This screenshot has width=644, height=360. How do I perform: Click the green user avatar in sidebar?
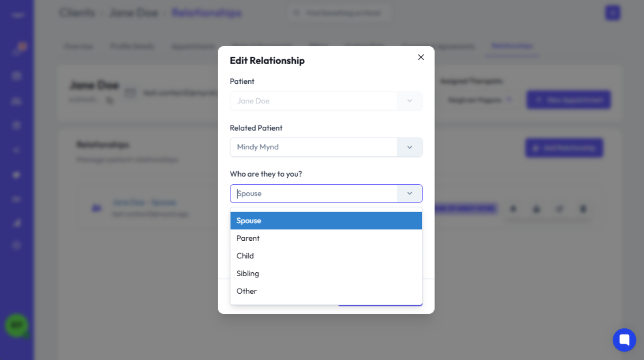[x=17, y=325]
